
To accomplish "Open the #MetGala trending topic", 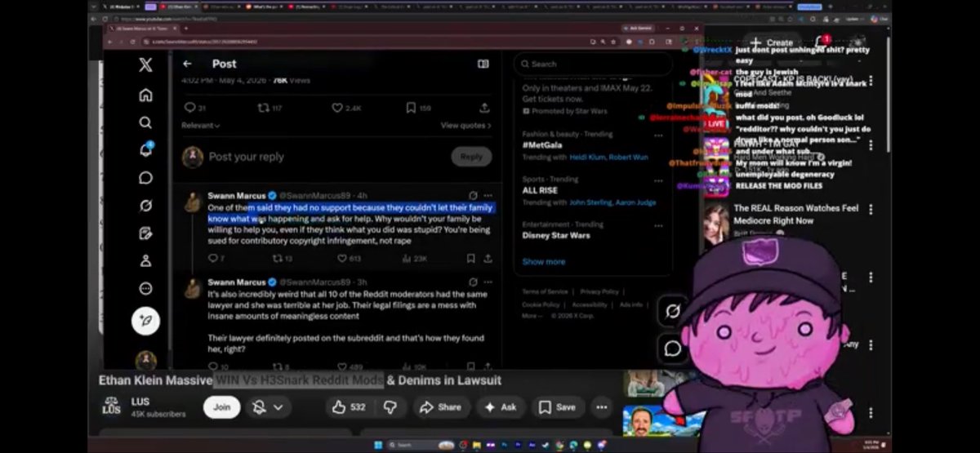I will (541, 144).
